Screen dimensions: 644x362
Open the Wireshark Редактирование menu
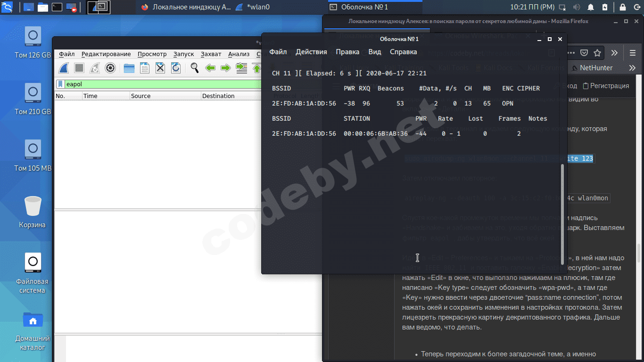(x=106, y=54)
